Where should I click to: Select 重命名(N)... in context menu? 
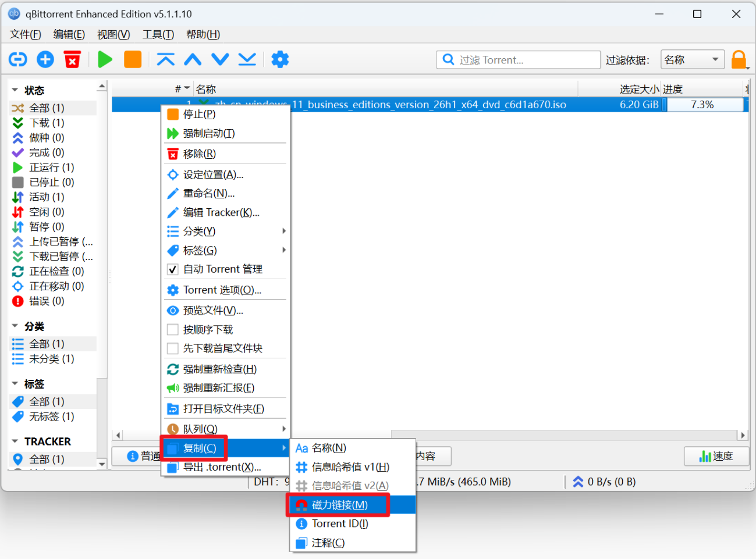coord(226,193)
